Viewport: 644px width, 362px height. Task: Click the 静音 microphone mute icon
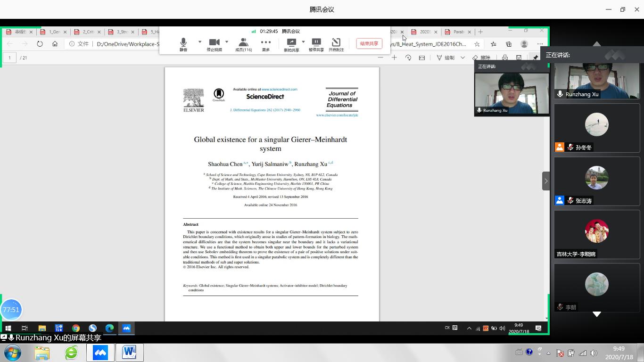(x=183, y=43)
